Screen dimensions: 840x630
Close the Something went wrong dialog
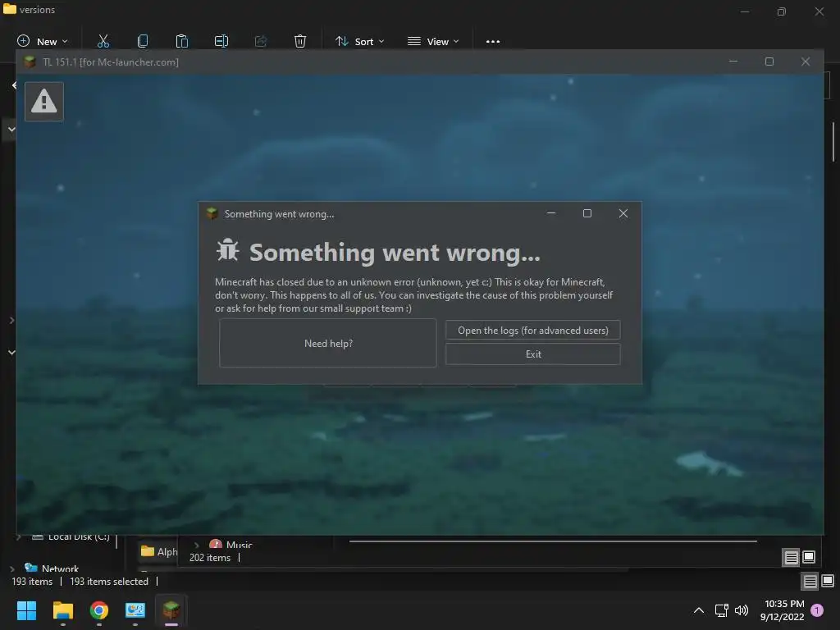pos(623,213)
